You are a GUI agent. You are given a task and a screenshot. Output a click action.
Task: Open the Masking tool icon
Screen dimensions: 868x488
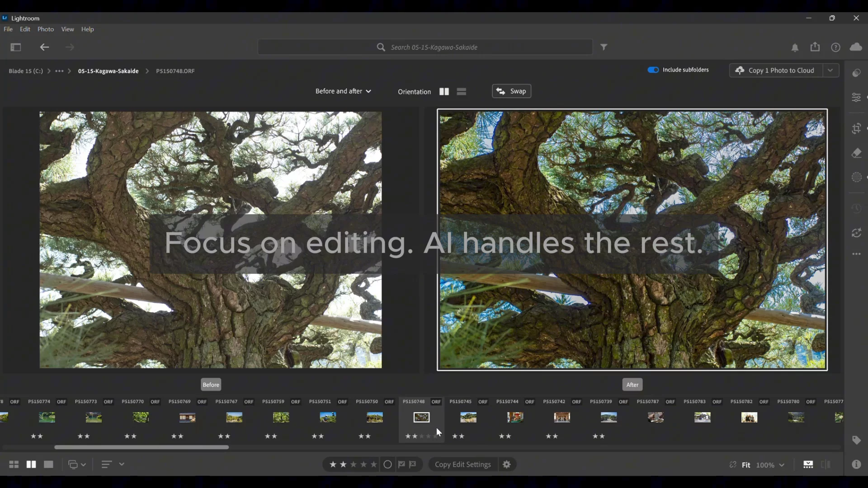pyautogui.click(x=856, y=177)
